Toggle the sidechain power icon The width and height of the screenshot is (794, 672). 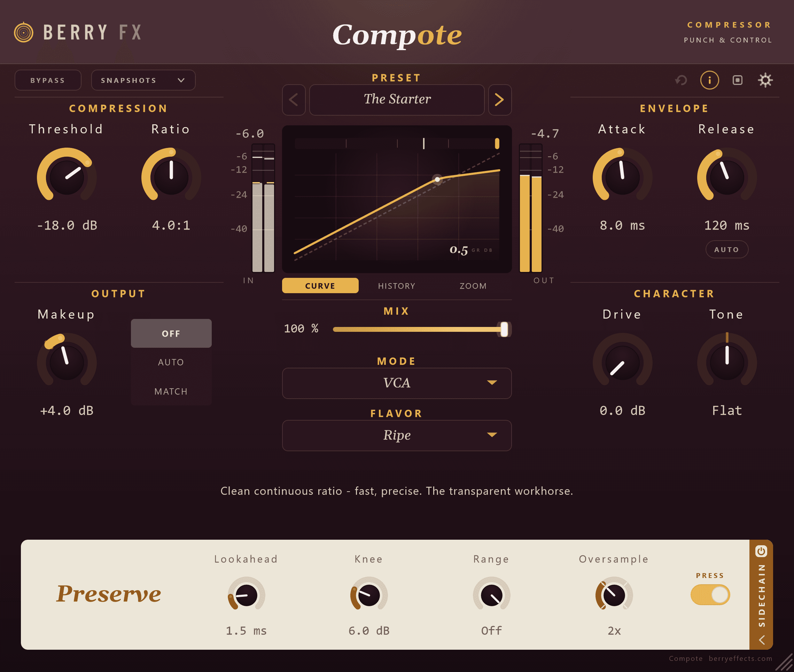coord(761,551)
